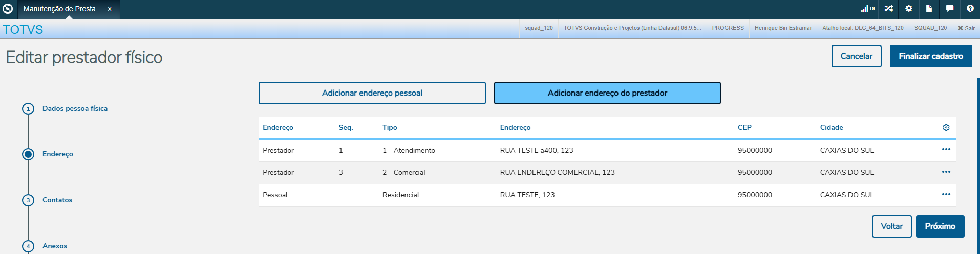The width and height of the screenshot is (980, 254).
Task: Click Atalho local DLC_64_BITS_120 entry
Action: (863, 28)
